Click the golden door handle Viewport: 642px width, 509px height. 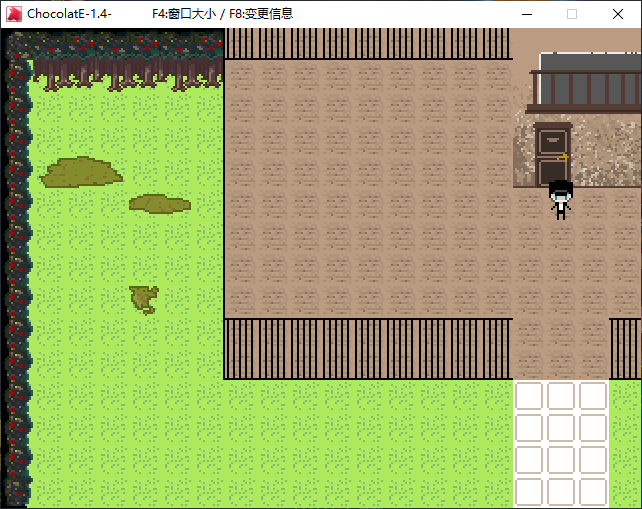[564, 157]
